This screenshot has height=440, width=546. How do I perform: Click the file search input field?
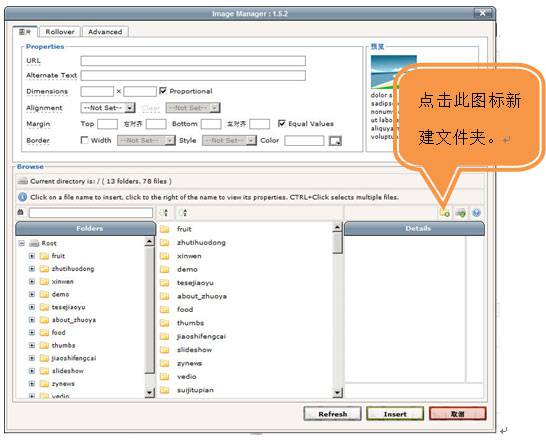pyautogui.click(x=91, y=212)
